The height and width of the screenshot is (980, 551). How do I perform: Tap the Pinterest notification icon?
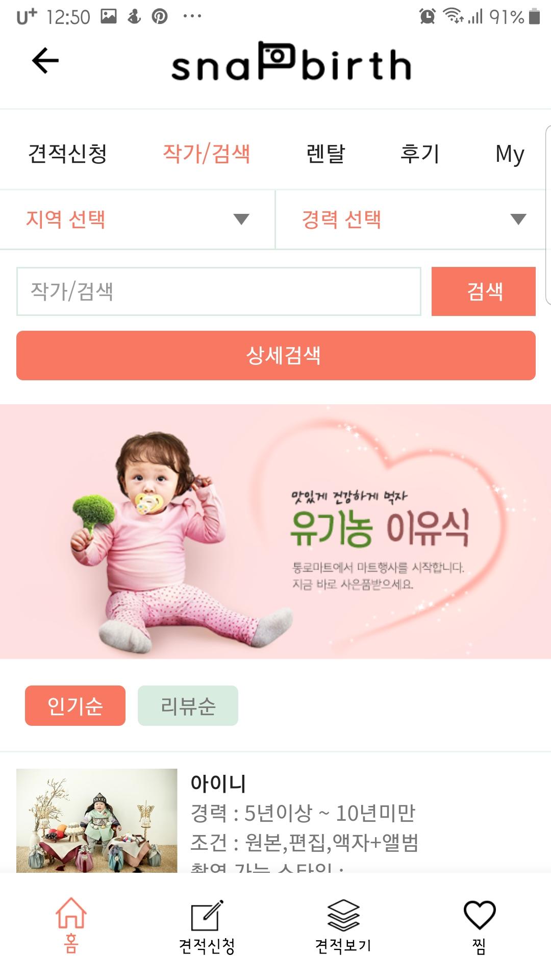160,16
